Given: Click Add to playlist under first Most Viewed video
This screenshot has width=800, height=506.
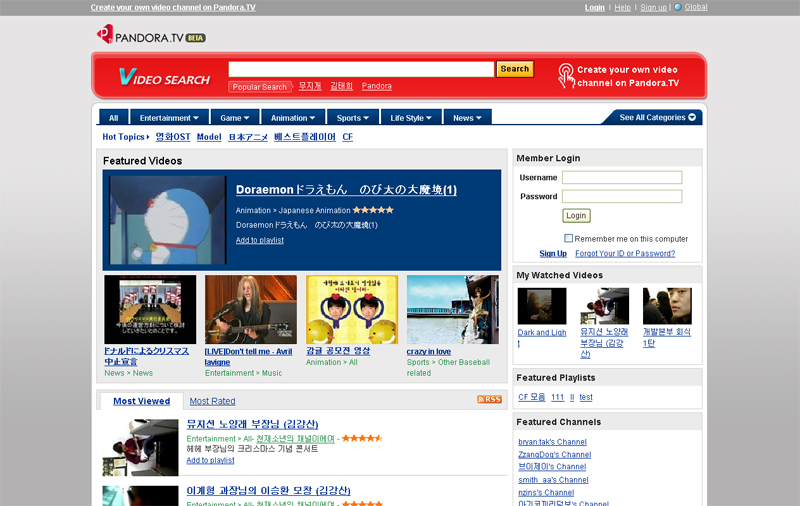Looking at the screenshot, I should tap(210, 460).
